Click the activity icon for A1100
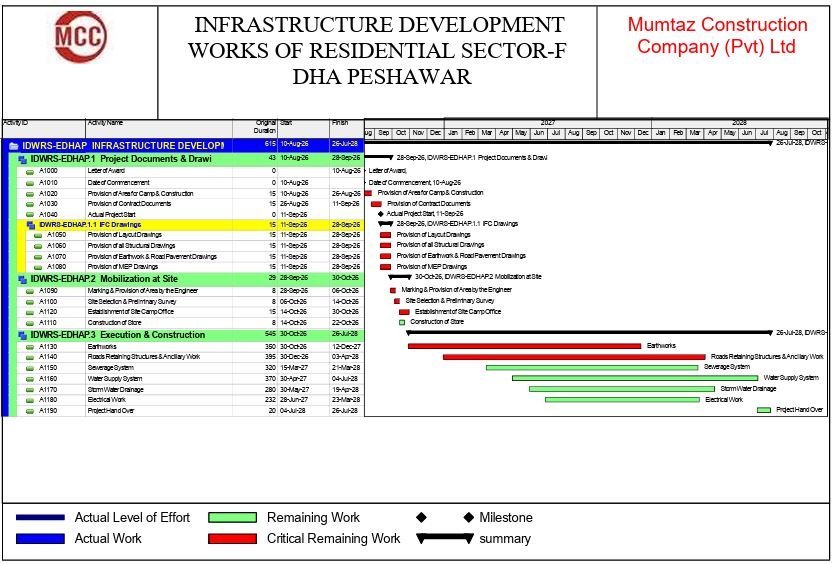 30,302
